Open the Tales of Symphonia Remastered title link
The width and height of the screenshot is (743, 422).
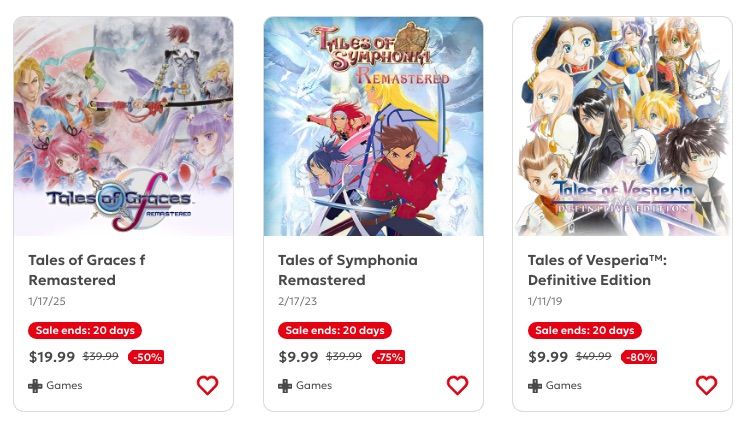348,270
